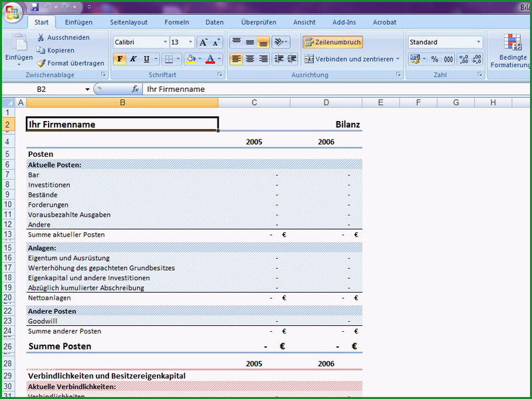532x399 pixels.
Task: Align text to top of cell
Action: pos(237,42)
